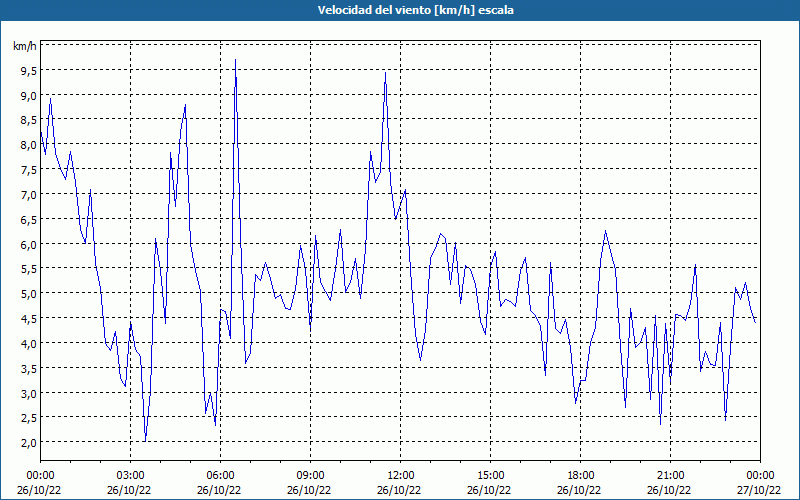Click the 12:00 time label
This screenshot has height=500, width=800.
pos(401,476)
